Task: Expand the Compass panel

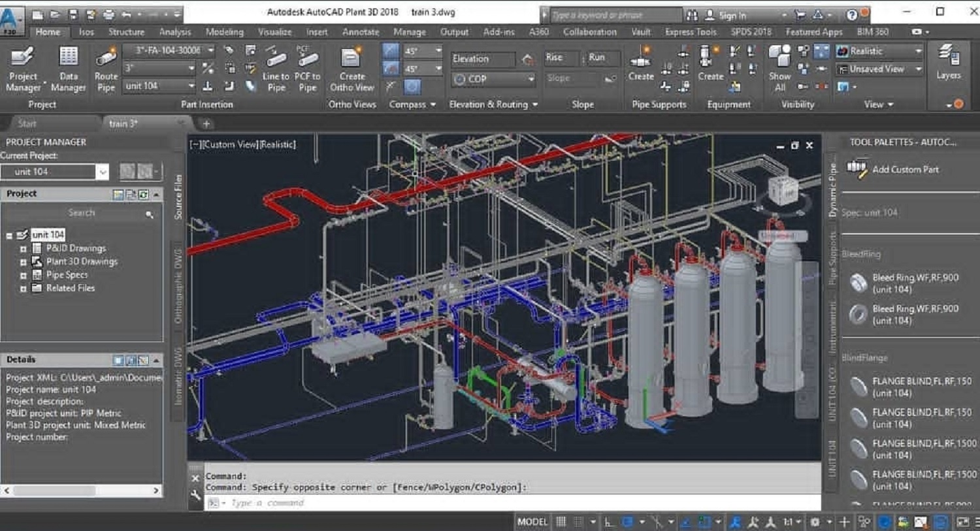Action: click(412, 105)
